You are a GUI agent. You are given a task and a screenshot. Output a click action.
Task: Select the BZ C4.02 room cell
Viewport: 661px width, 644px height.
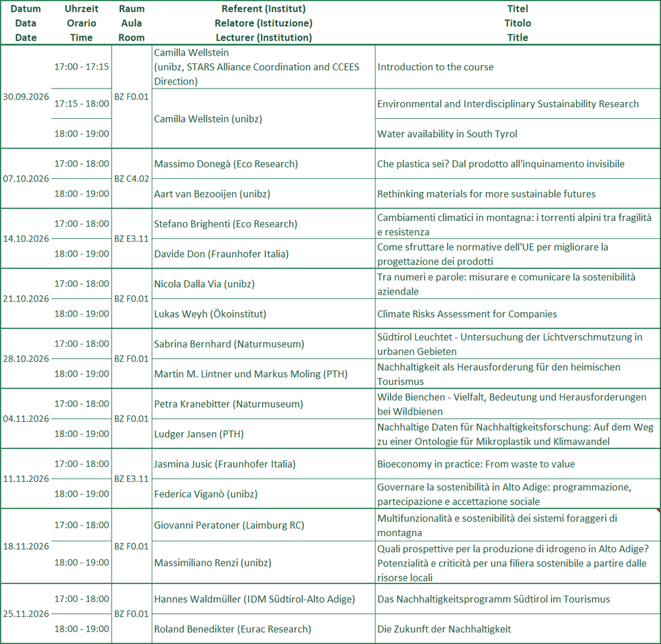point(132,178)
